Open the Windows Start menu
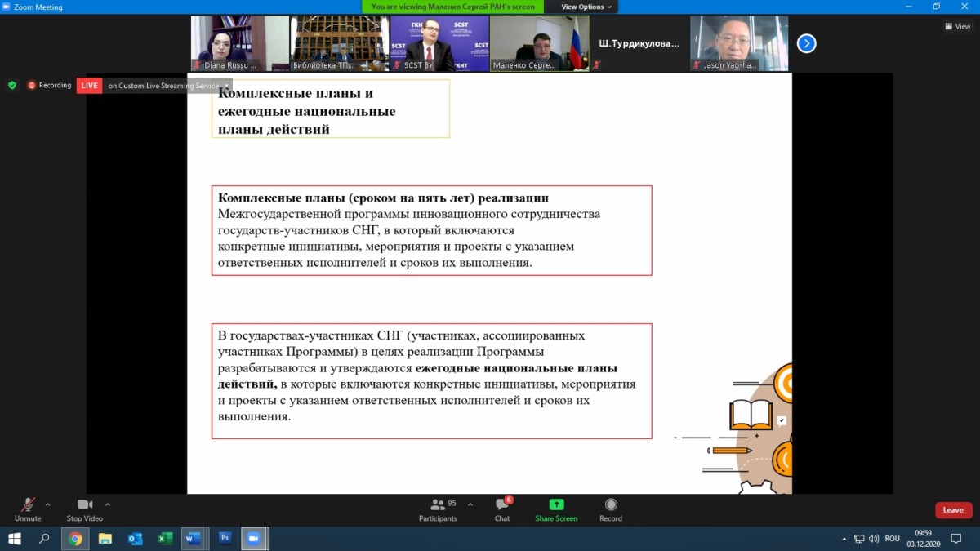 (x=15, y=539)
